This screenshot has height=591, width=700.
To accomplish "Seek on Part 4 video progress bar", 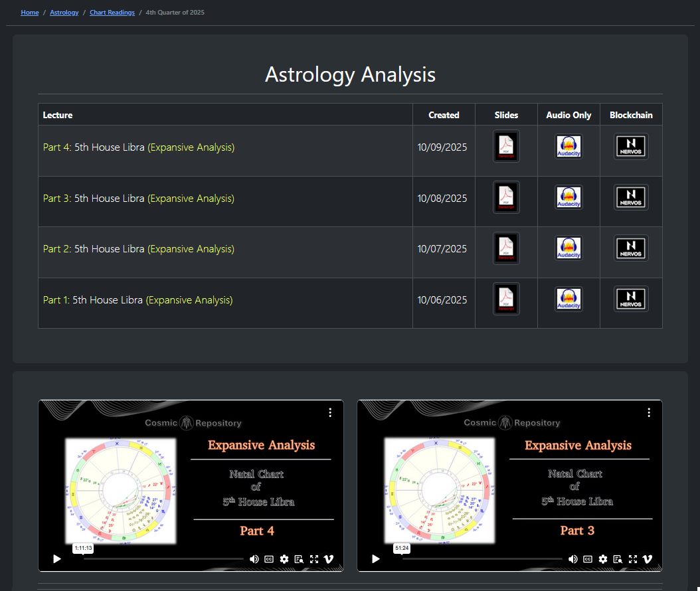I will pos(163,559).
